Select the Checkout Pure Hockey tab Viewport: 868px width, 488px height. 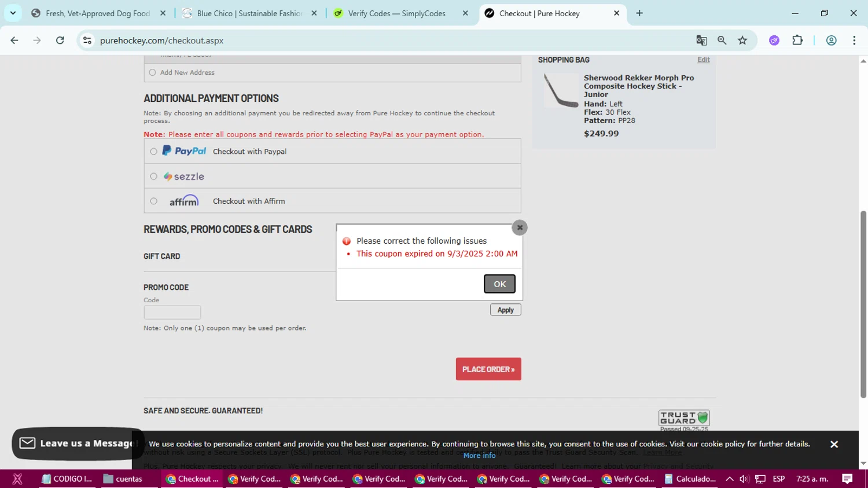[x=539, y=13]
